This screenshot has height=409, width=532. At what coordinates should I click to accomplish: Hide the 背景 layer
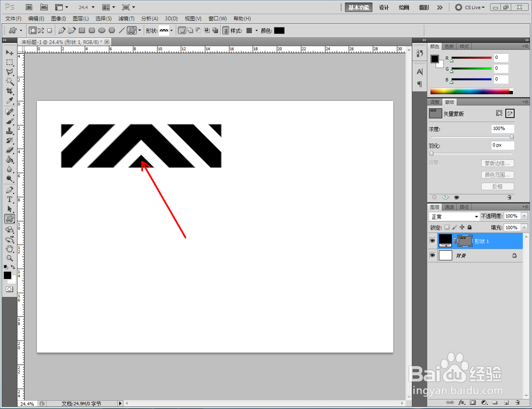pyautogui.click(x=432, y=255)
